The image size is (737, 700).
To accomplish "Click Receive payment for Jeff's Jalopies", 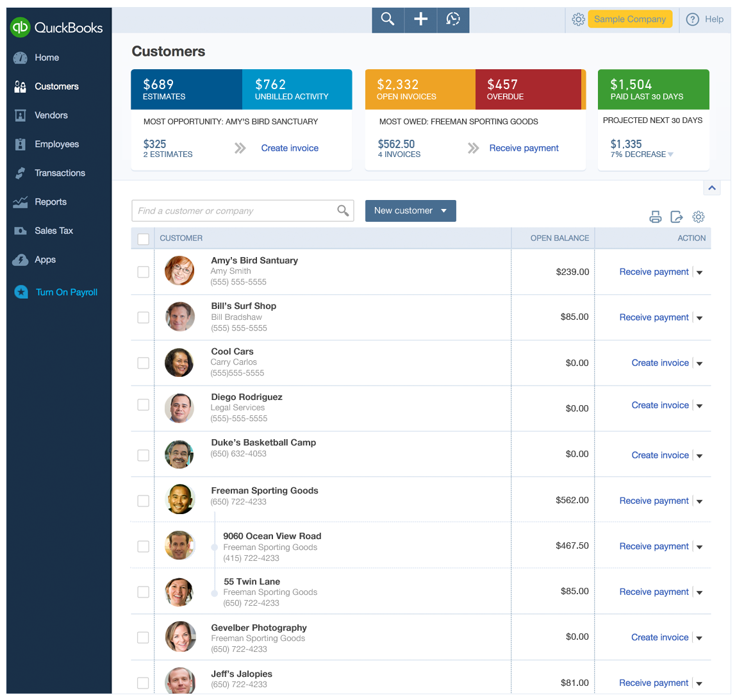I will [654, 683].
